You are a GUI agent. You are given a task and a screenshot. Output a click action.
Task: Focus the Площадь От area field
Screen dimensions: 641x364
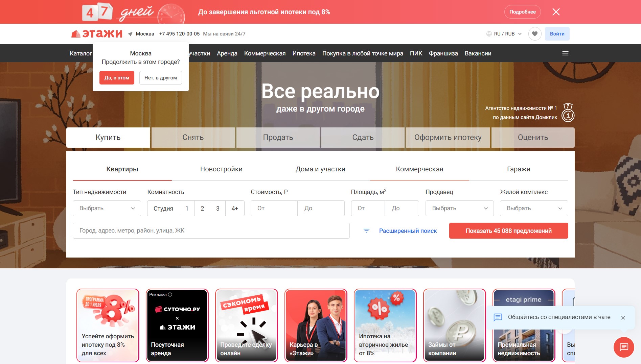(368, 208)
